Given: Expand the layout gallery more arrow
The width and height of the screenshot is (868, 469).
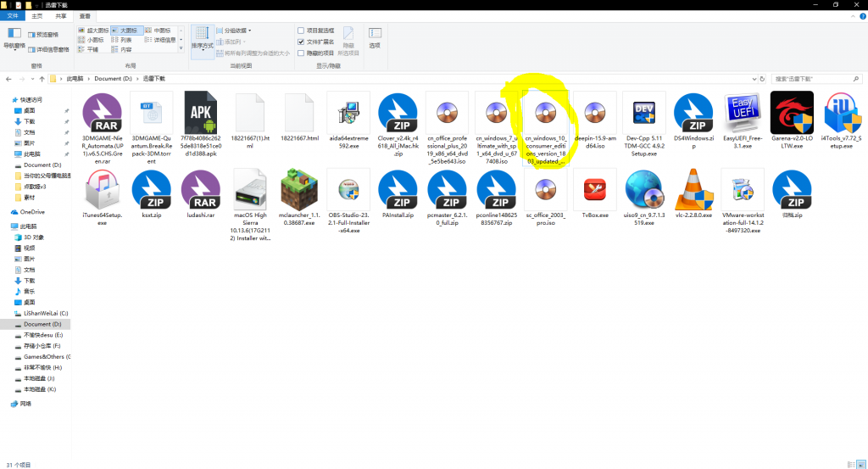Looking at the screenshot, I should coord(181,49).
